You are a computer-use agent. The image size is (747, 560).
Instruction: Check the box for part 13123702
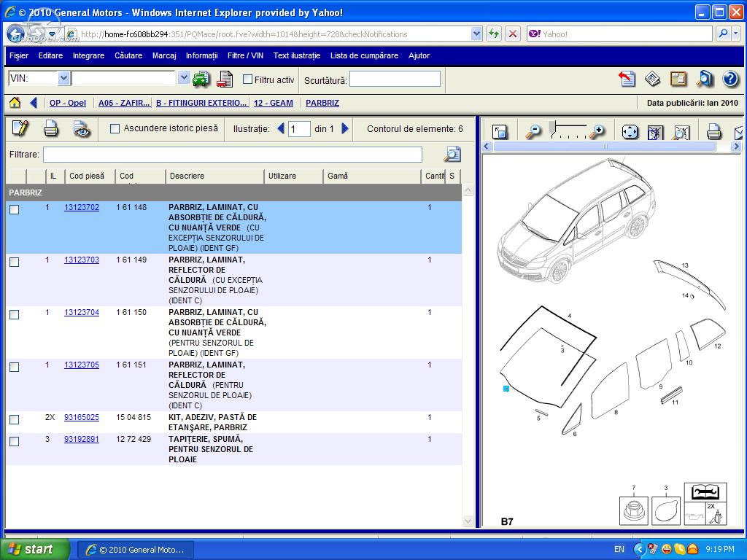point(15,209)
